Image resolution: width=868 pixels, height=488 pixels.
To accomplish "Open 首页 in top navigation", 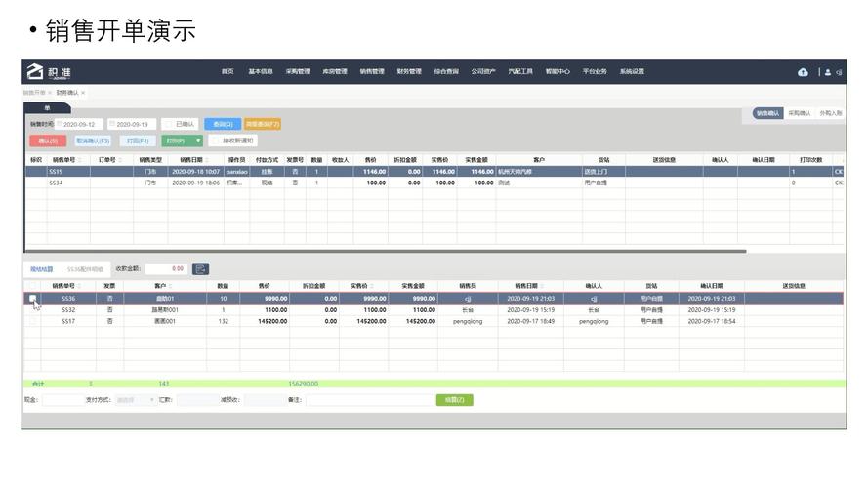I will [x=227, y=71].
